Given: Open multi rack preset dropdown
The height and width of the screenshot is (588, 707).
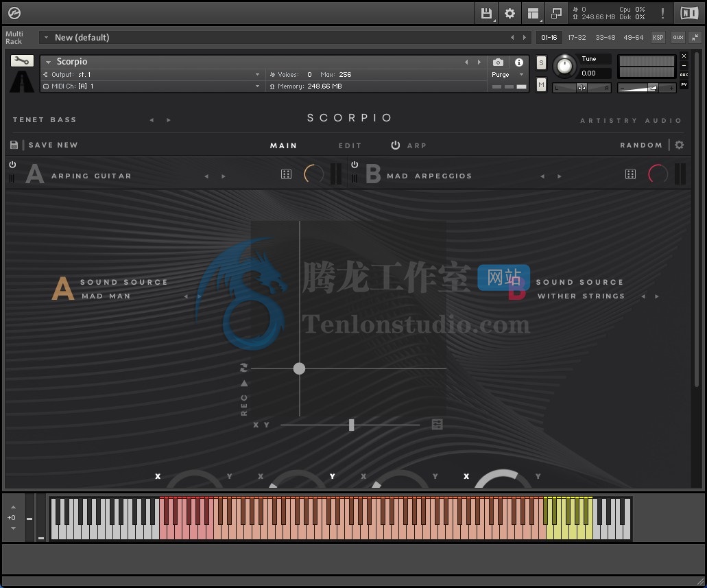Looking at the screenshot, I should tap(46, 38).
